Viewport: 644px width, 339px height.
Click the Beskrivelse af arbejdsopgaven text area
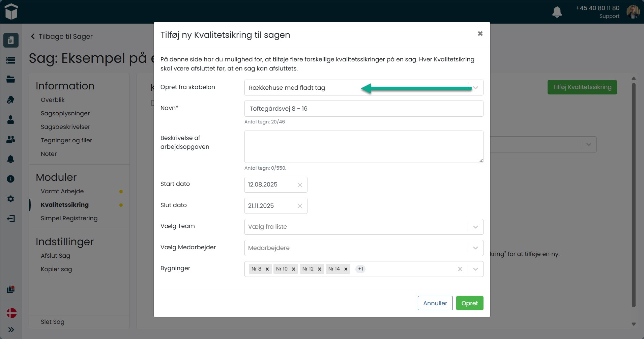tap(363, 147)
